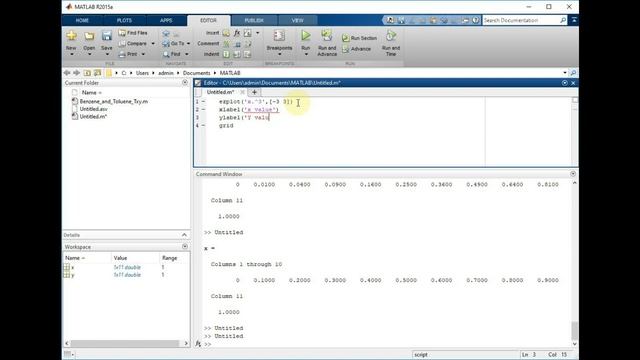640x360 pixels.
Task: Click the Search Documentation field
Action: 520,20
